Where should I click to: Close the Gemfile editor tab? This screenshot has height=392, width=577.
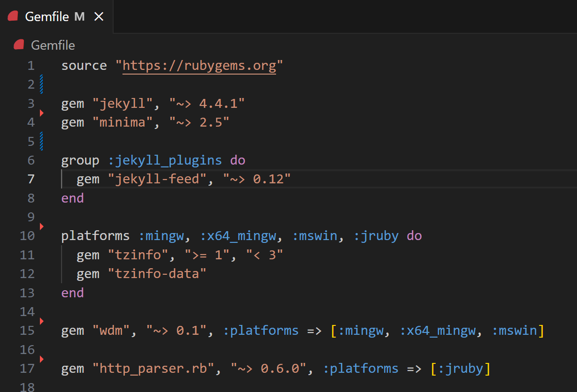tap(99, 16)
